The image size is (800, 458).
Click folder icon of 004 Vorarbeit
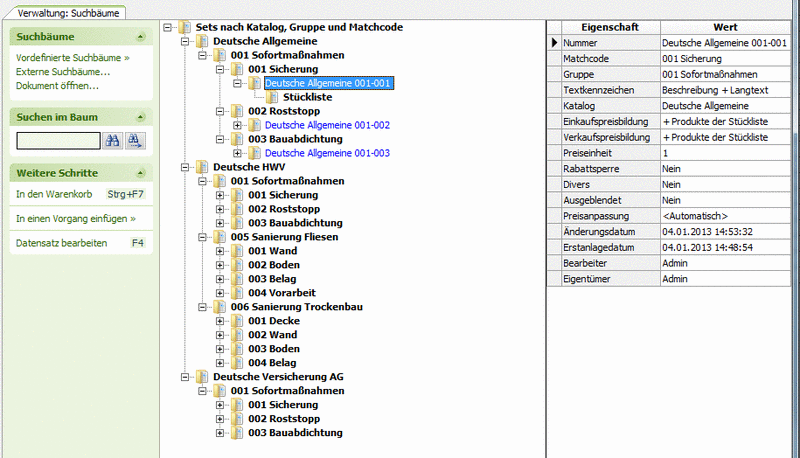point(237,293)
